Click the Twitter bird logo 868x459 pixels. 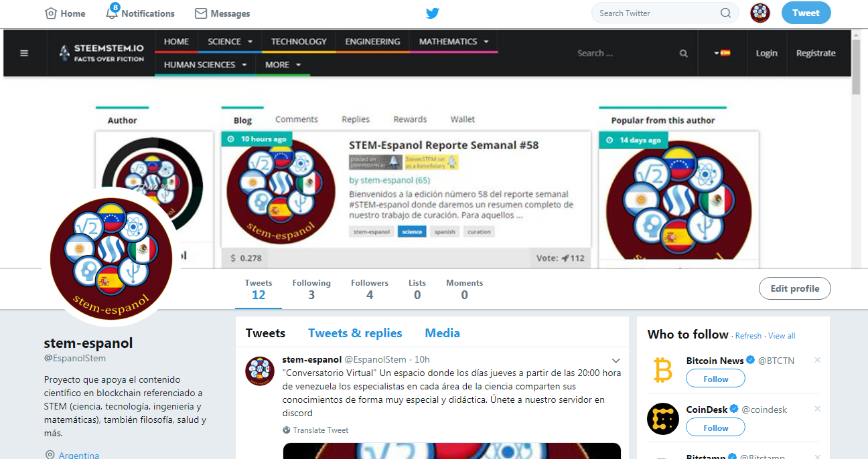(x=433, y=13)
